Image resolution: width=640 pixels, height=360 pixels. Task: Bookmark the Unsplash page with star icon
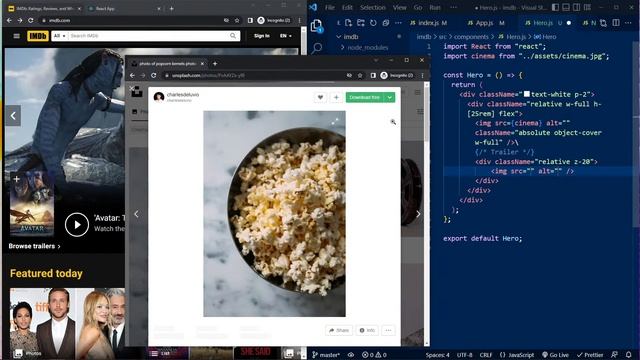[360, 76]
